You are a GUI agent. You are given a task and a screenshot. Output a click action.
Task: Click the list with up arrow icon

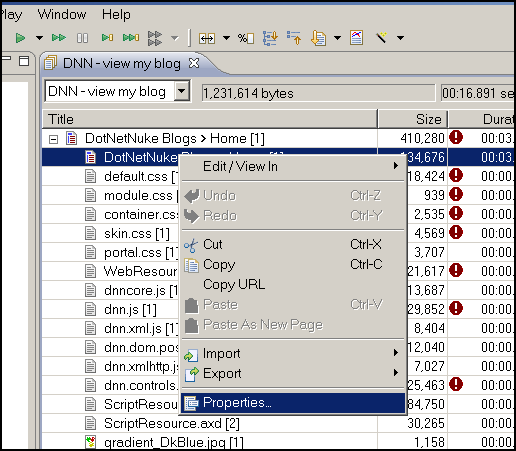tap(294, 38)
